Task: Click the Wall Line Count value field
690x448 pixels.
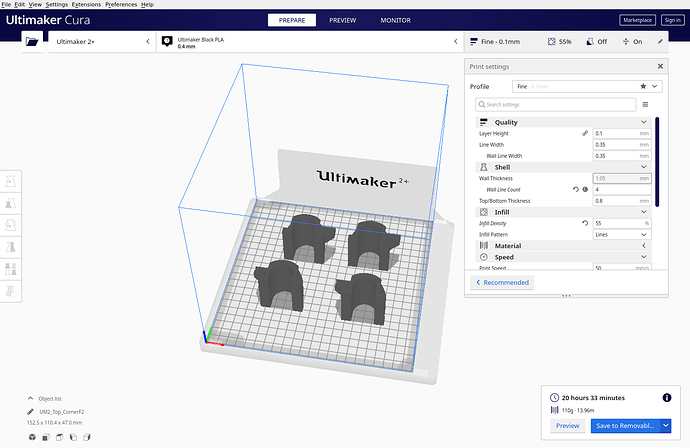Action: coord(621,190)
